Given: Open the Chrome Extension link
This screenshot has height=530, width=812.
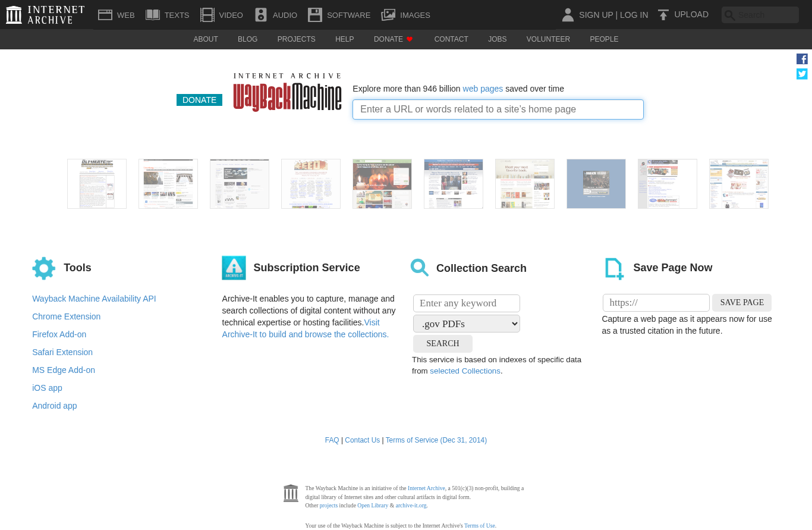Looking at the screenshot, I should 67,316.
